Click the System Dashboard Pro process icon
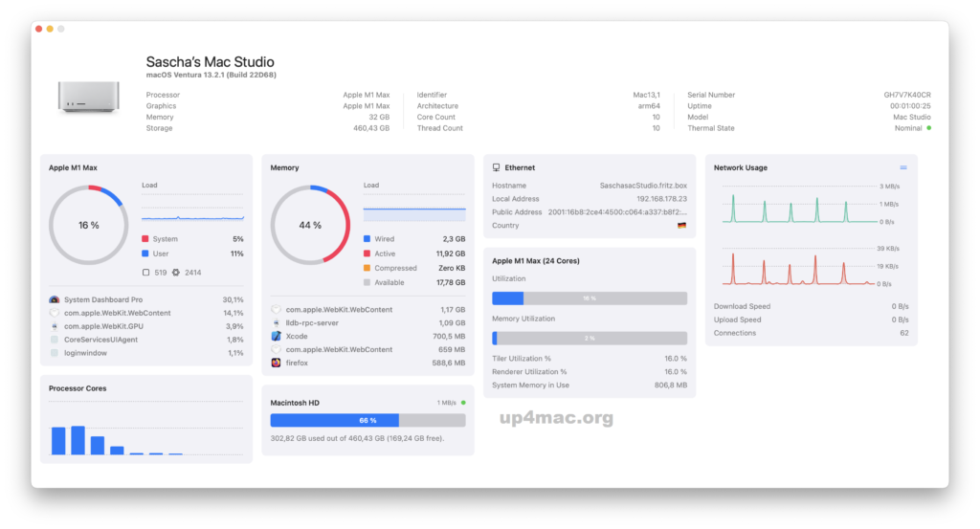The height and width of the screenshot is (529, 980). [x=55, y=299]
